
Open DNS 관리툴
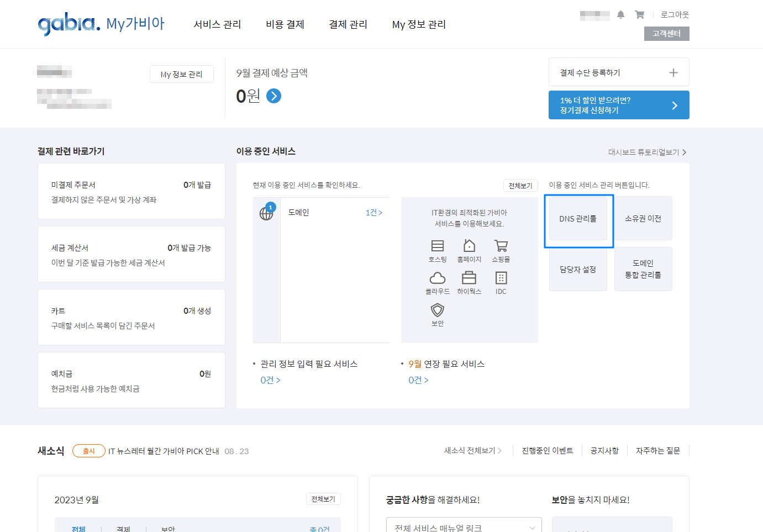point(578,219)
